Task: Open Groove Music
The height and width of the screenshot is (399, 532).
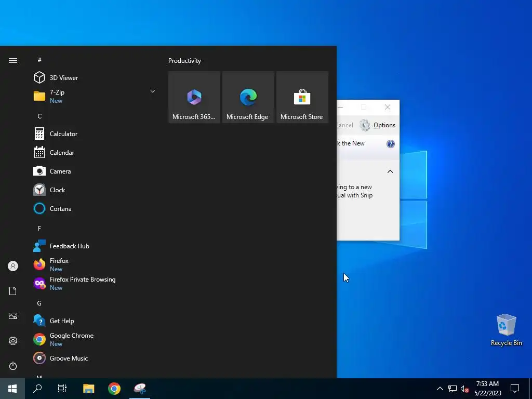Action: [95, 358]
